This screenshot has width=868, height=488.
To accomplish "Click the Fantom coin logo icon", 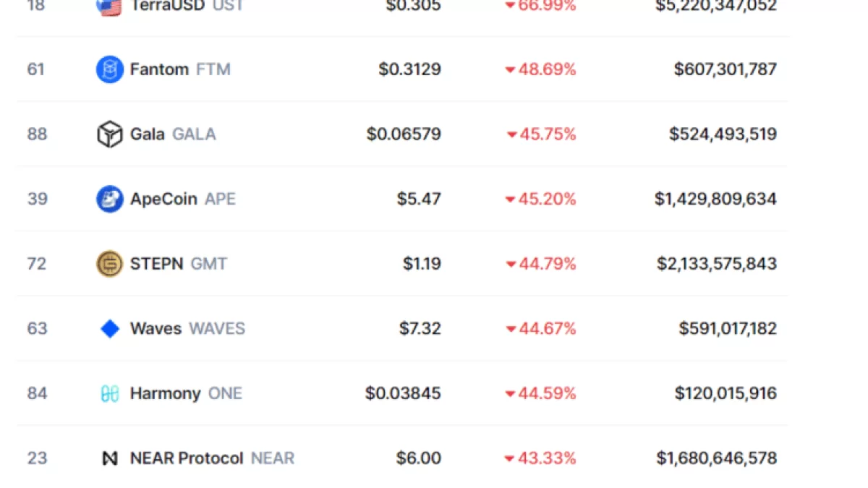I will (x=109, y=69).
